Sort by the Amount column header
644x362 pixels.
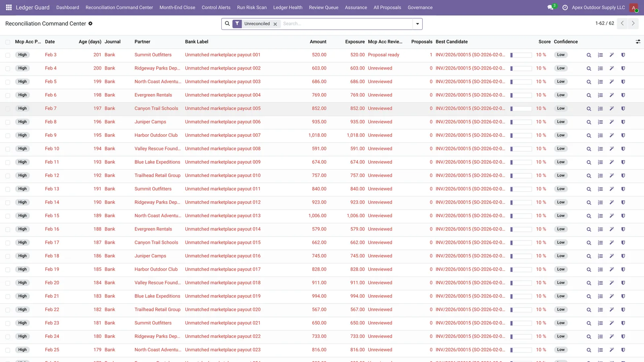318,42
